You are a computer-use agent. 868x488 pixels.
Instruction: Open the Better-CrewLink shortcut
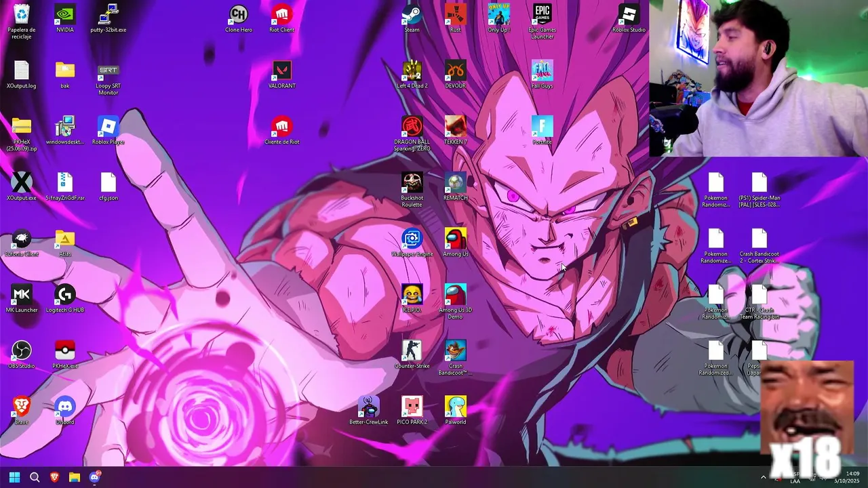369,411
